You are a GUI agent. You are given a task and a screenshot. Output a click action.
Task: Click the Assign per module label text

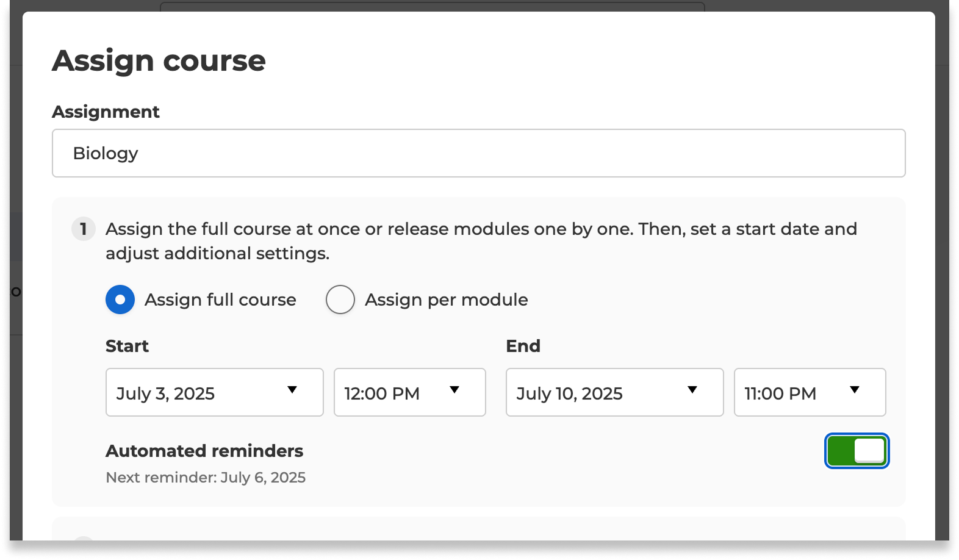click(x=447, y=300)
